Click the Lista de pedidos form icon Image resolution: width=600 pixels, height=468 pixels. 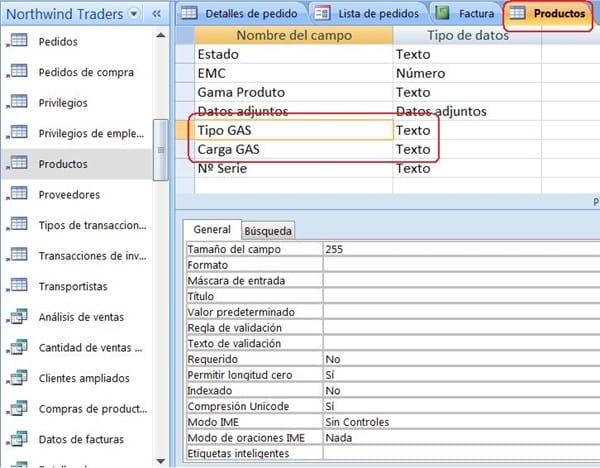322,13
